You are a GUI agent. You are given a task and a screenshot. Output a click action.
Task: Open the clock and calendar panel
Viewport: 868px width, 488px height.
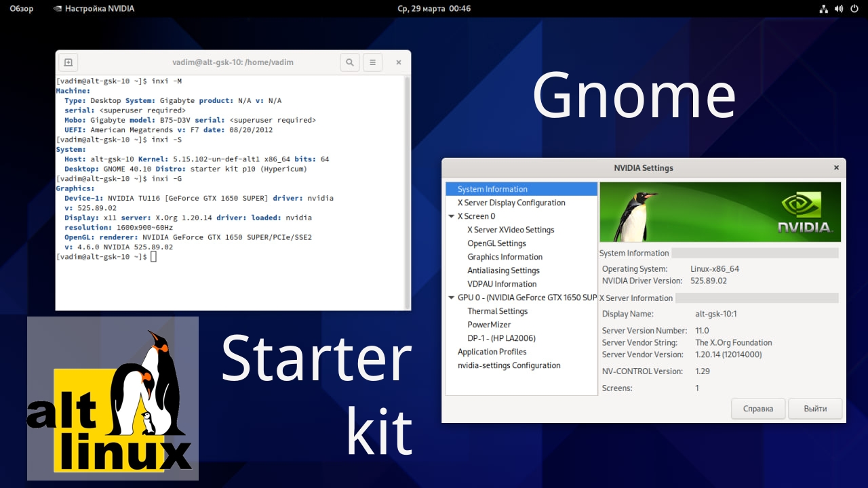click(434, 9)
